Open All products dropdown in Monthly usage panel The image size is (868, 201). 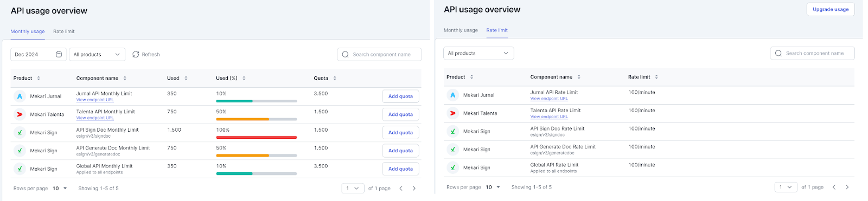pyautogui.click(x=97, y=54)
